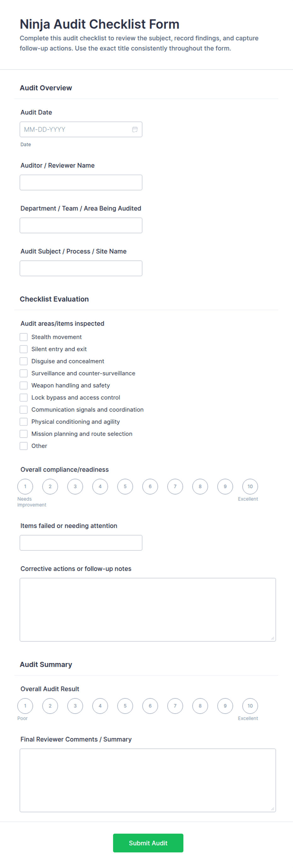Grab the Final Reviewer Comments textarea resize handle
The width and height of the screenshot is (293, 868).
pos(273,809)
